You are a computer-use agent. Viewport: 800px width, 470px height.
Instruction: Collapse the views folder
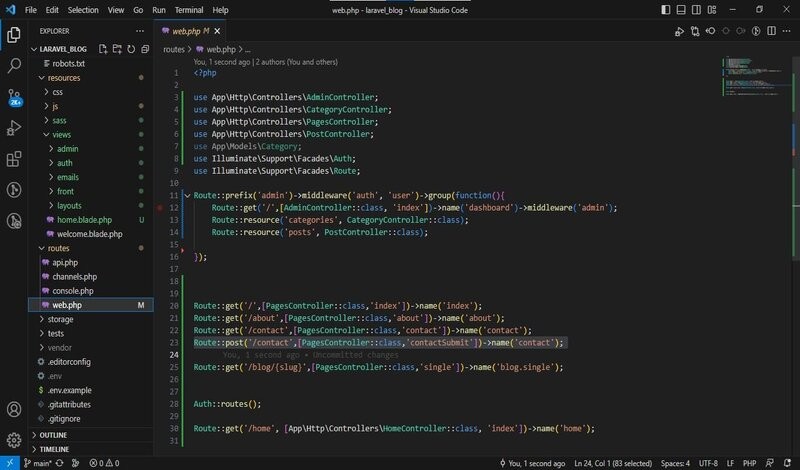46,135
